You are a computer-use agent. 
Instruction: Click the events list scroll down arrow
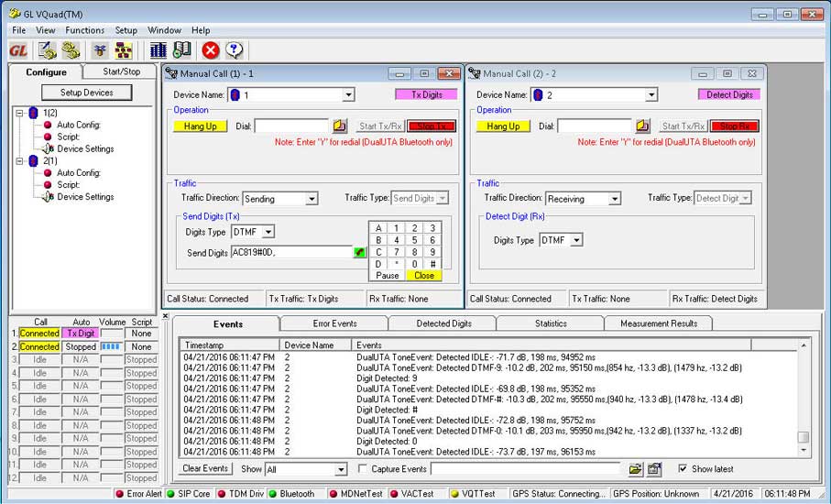pyautogui.click(x=804, y=450)
